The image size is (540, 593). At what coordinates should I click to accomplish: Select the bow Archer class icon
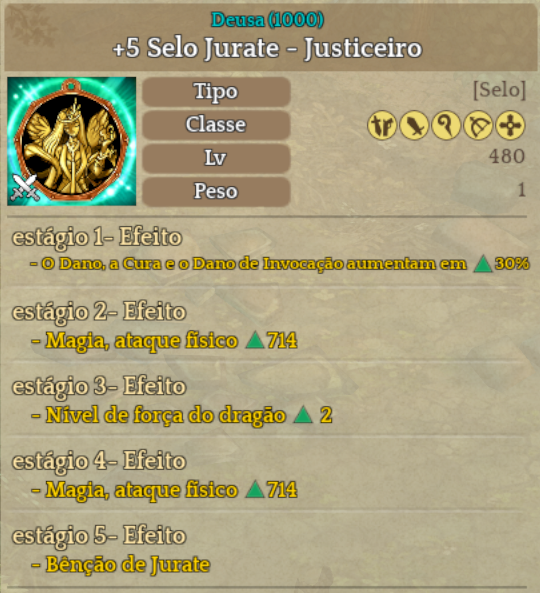(x=478, y=125)
